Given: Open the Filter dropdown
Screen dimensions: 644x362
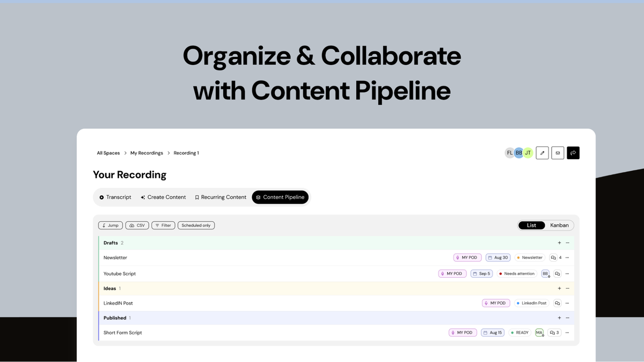Looking at the screenshot, I should pos(163,225).
